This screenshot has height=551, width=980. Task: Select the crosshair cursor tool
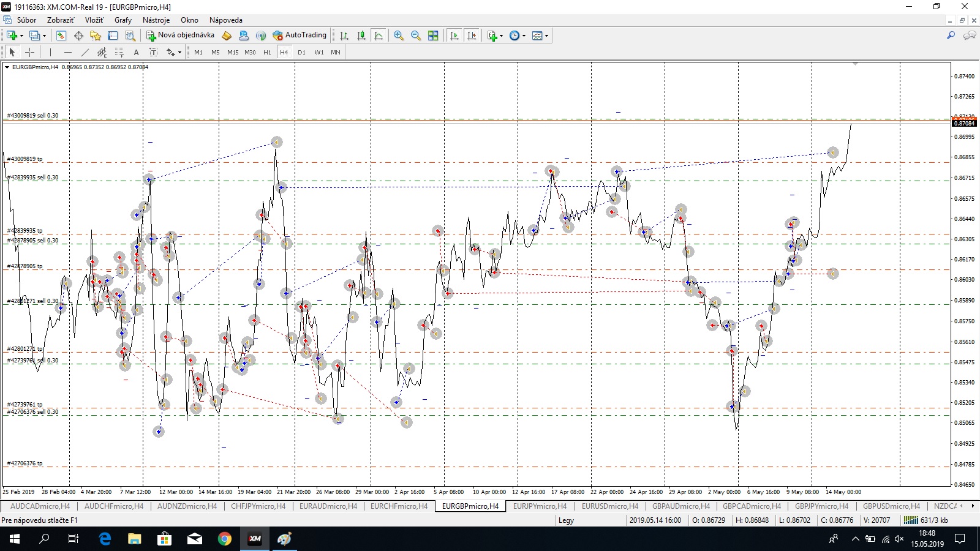coord(29,52)
